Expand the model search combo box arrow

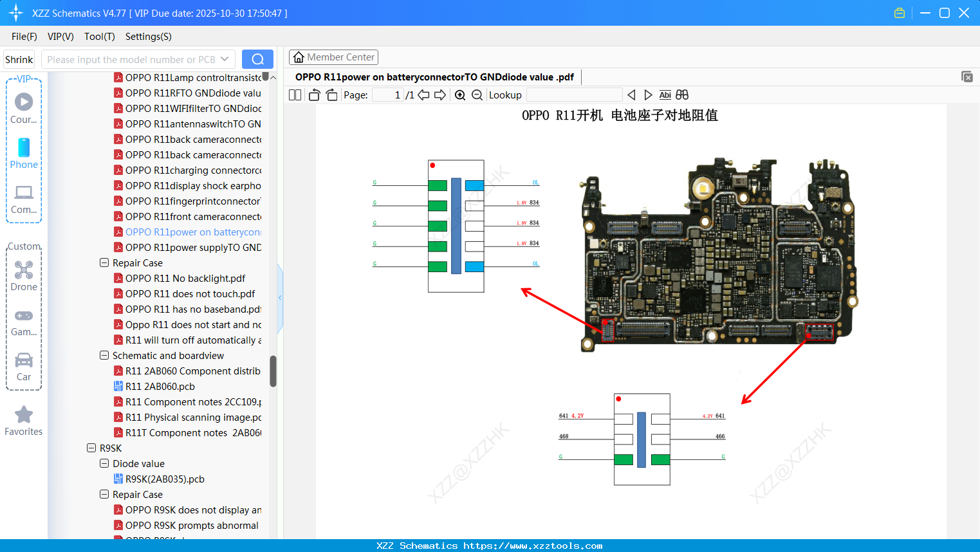click(225, 59)
